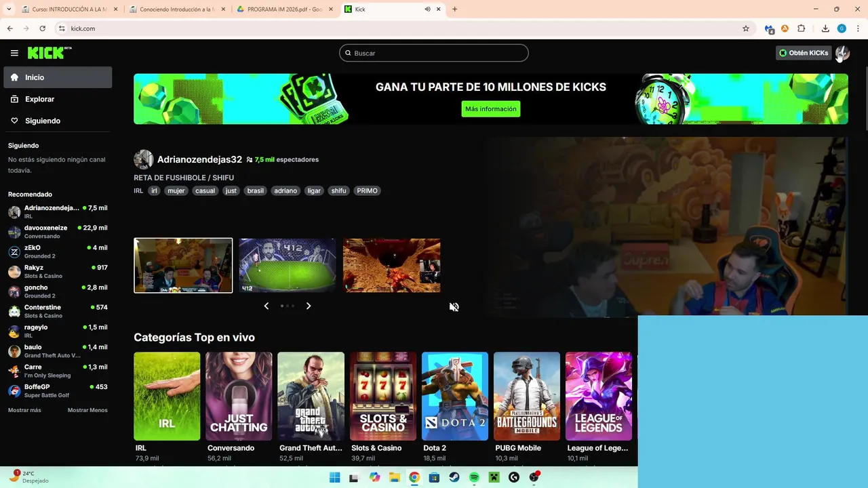Screen dimensions: 868x488
Task: Select the third carousel game thumbnail
Action: 391,265
